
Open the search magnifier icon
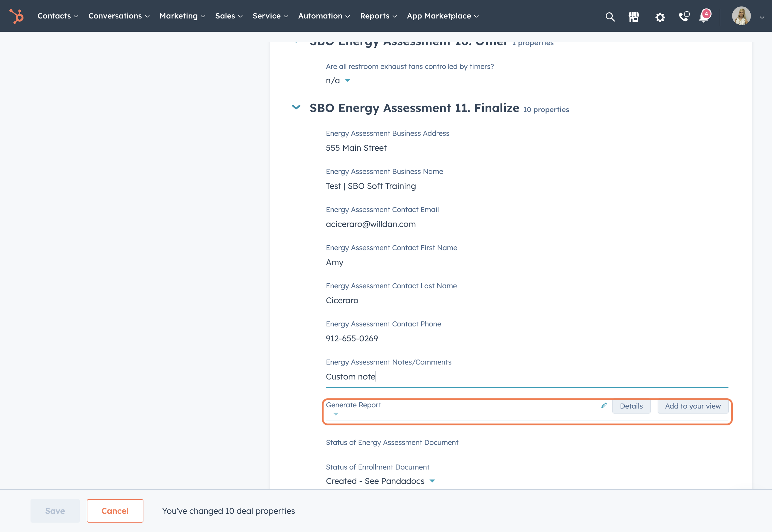click(610, 16)
